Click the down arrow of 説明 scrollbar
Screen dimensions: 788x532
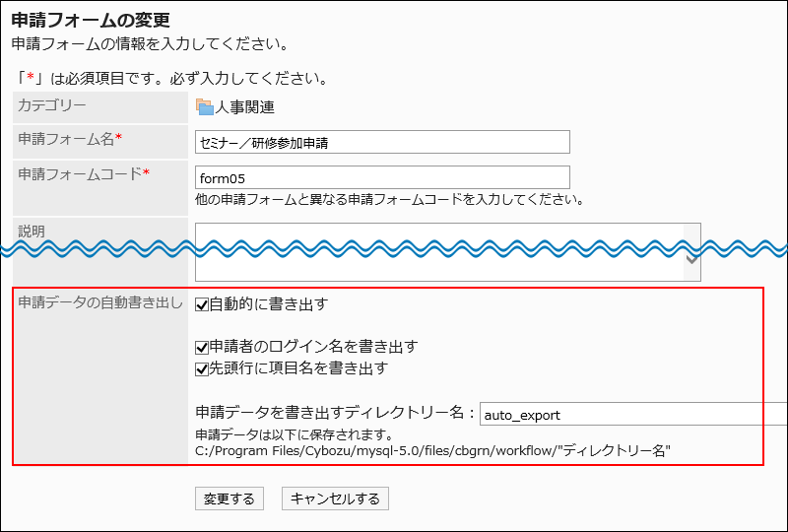click(x=692, y=260)
